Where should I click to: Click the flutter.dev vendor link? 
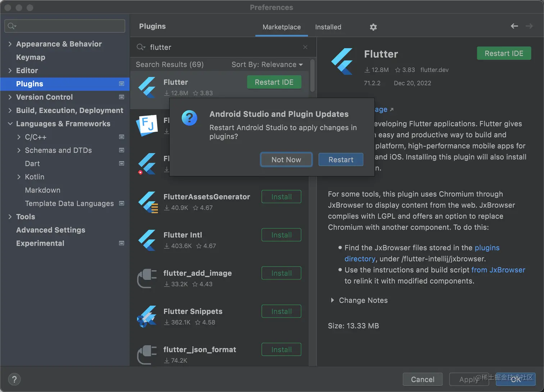coord(434,70)
